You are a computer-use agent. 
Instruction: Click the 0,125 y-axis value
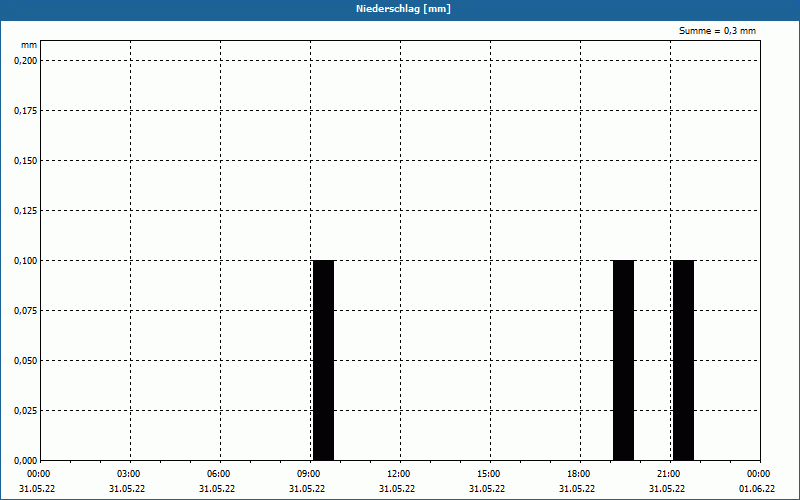pos(26,211)
